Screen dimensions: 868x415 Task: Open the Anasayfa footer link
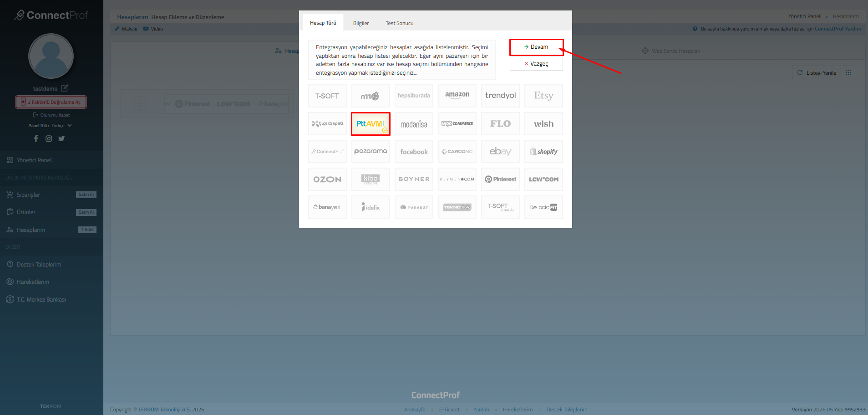415,410
